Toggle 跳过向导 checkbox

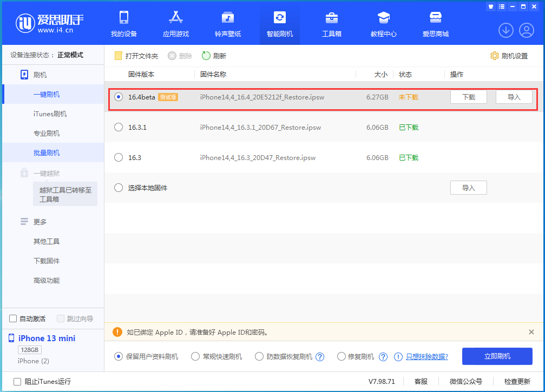click(61, 318)
